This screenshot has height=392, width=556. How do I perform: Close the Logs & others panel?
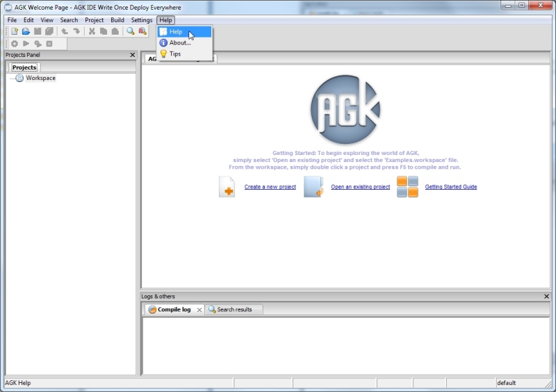(x=546, y=296)
